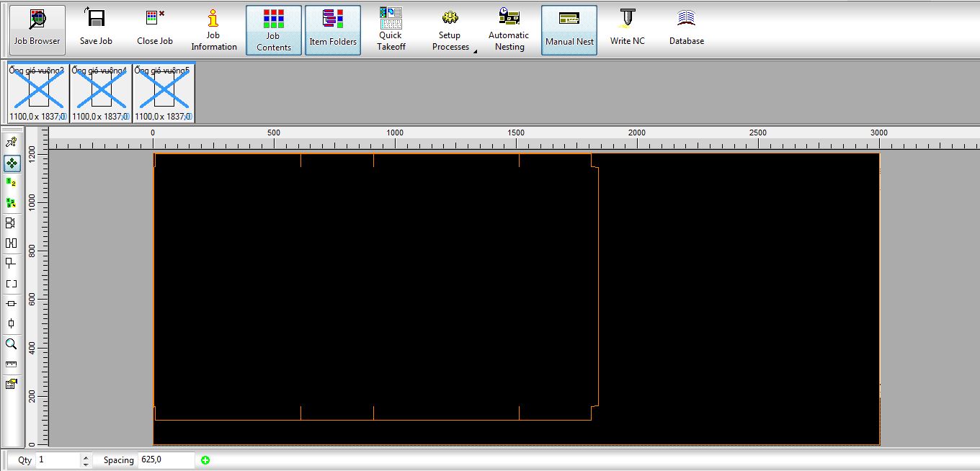Select the Ống gió vuông3 part thumbnail
Viewport: 980px width, 471px height.
tap(38, 92)
